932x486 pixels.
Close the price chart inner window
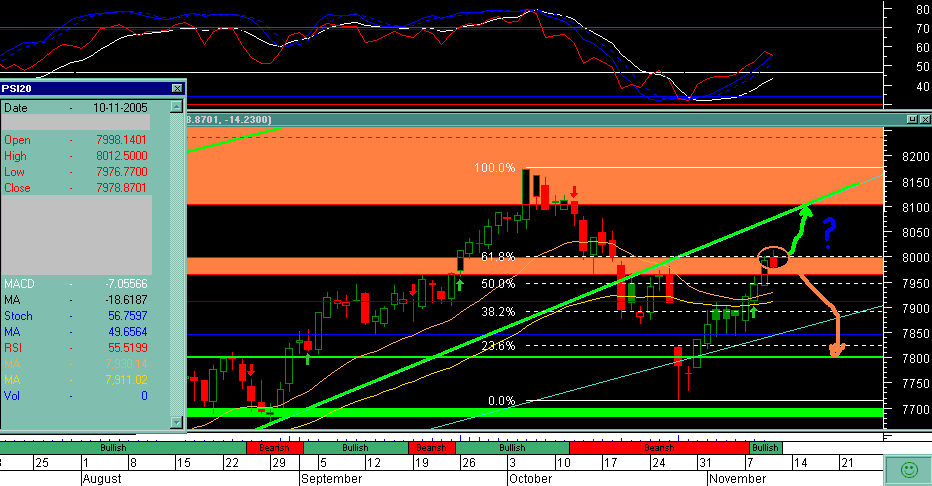click(925, 119)
